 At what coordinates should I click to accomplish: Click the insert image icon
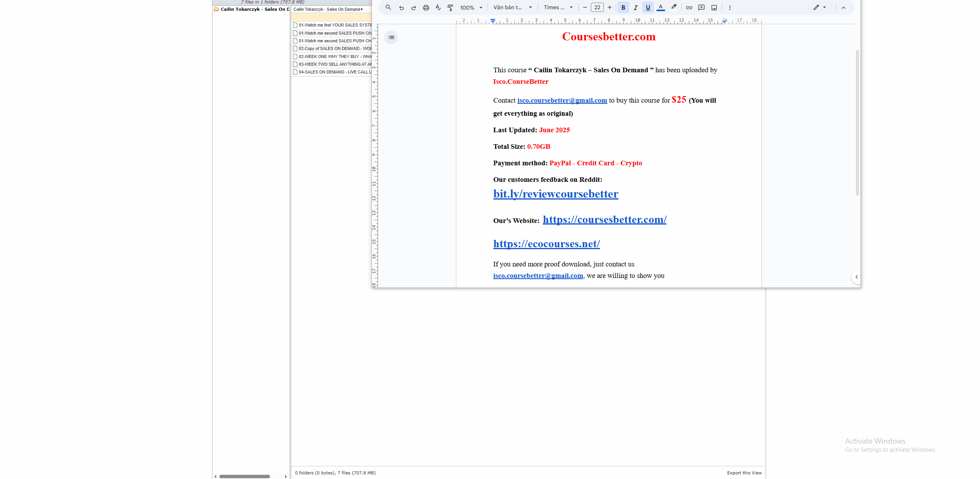[x=714, y=8]
